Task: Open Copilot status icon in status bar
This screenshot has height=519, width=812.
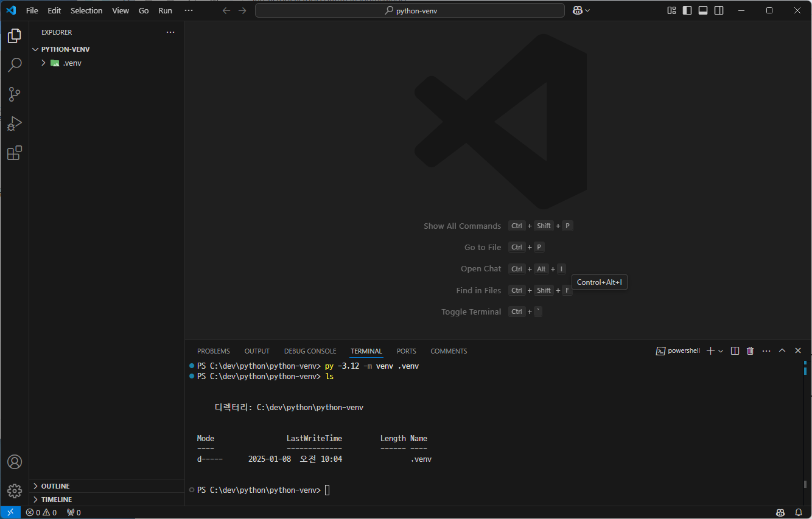Action: click(780, 512)
